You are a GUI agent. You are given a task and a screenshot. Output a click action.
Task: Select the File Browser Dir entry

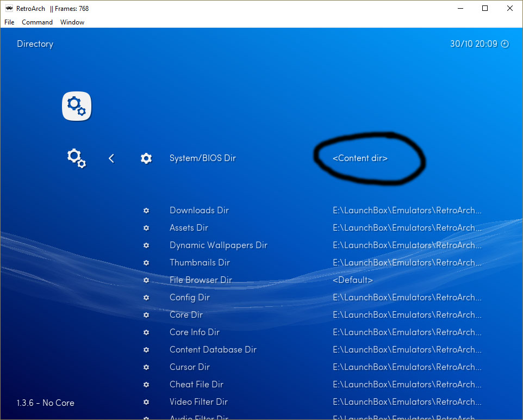(x=201, y=280)
